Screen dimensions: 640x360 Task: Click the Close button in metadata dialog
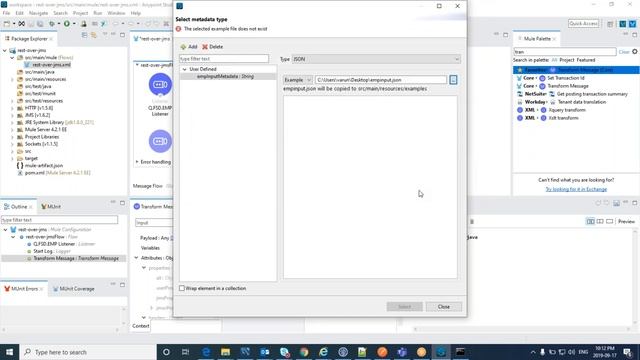(444, 307)
